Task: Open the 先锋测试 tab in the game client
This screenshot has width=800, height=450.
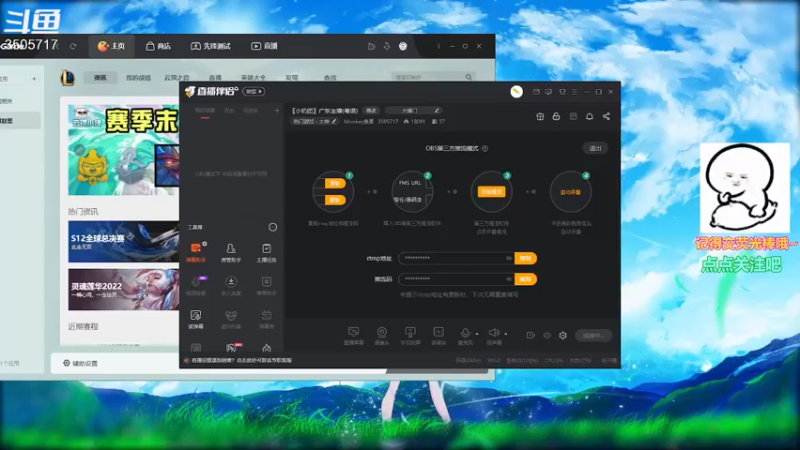Action: [210, 46]
